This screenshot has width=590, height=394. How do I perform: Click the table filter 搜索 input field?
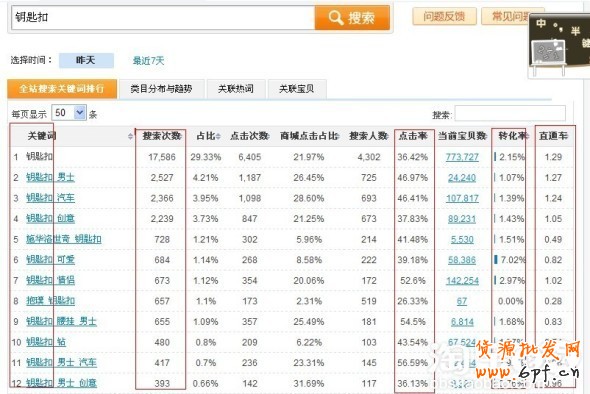pos(510,114)
